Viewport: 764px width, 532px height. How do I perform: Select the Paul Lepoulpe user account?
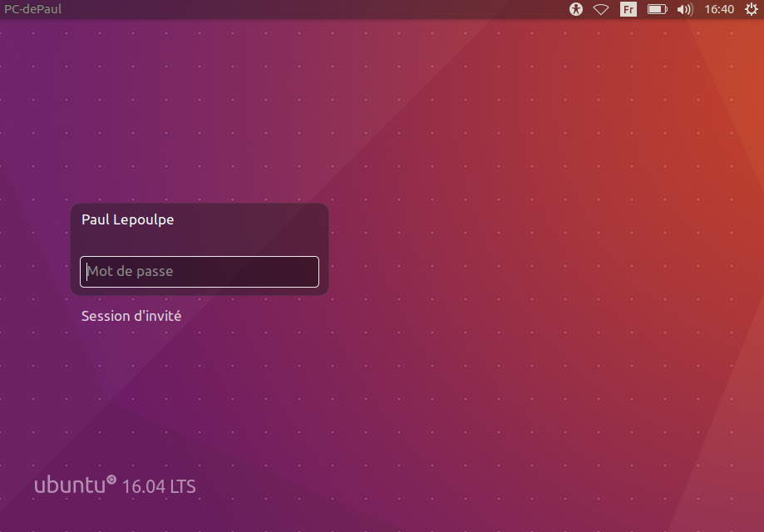click(x=128, y=219)
